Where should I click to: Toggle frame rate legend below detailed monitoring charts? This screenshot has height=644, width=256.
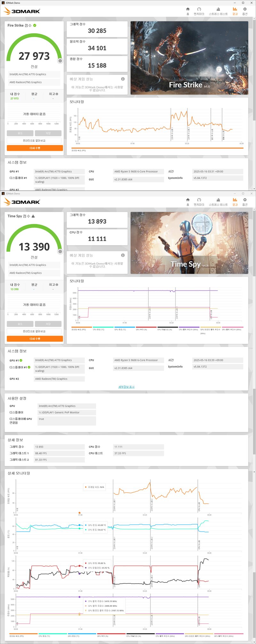pyautogui.click(x=23, y=635)
